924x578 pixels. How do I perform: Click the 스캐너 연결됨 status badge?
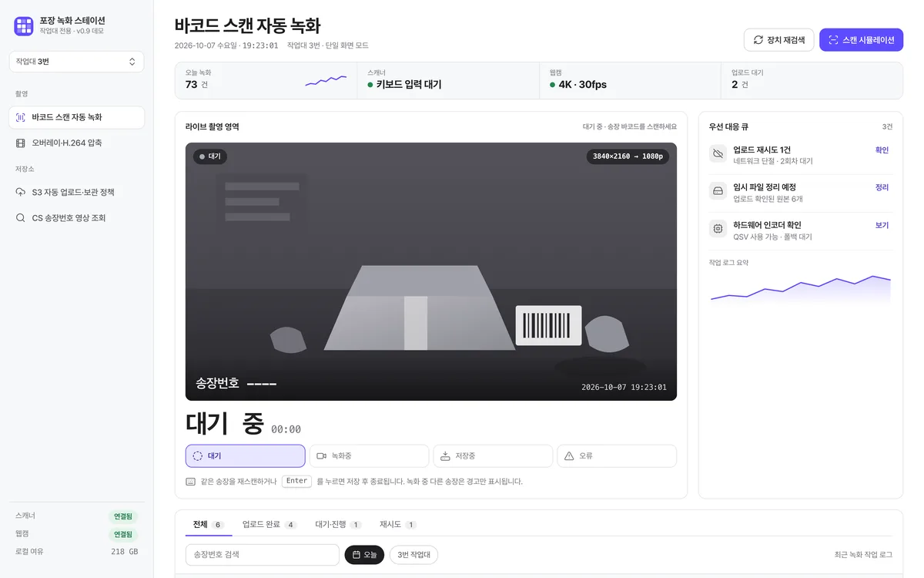[x=123, y=516]
